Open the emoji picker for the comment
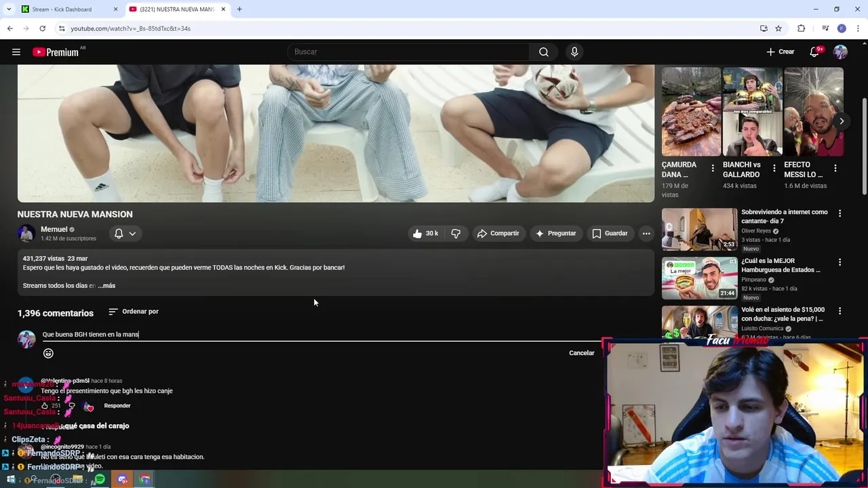 pyautogui.click(x=48, y=353)
